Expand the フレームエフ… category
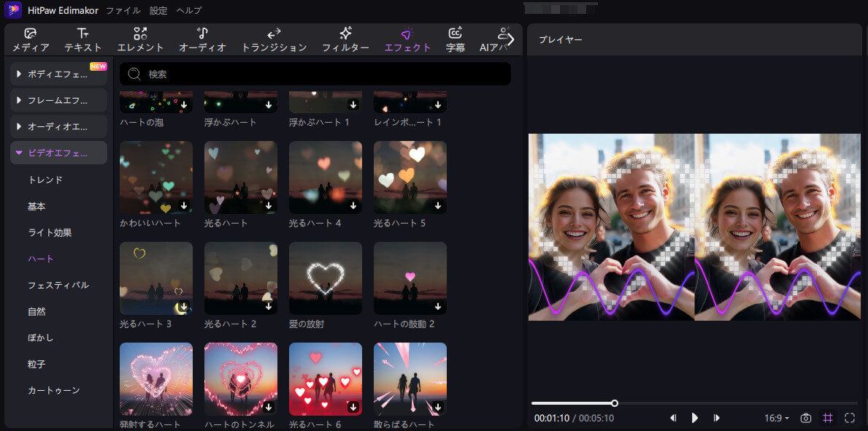 point(58,100)
